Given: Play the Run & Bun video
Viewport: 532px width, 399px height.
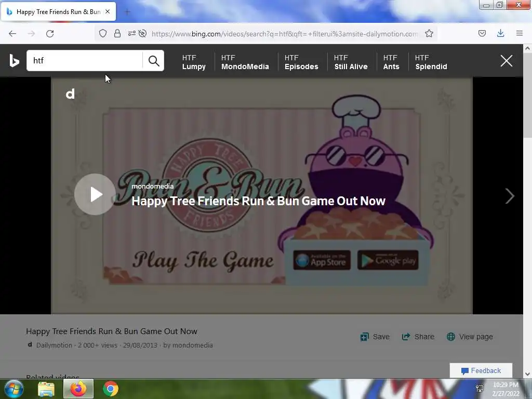Looking at the screenshot, I should click(x=95, y=194).
